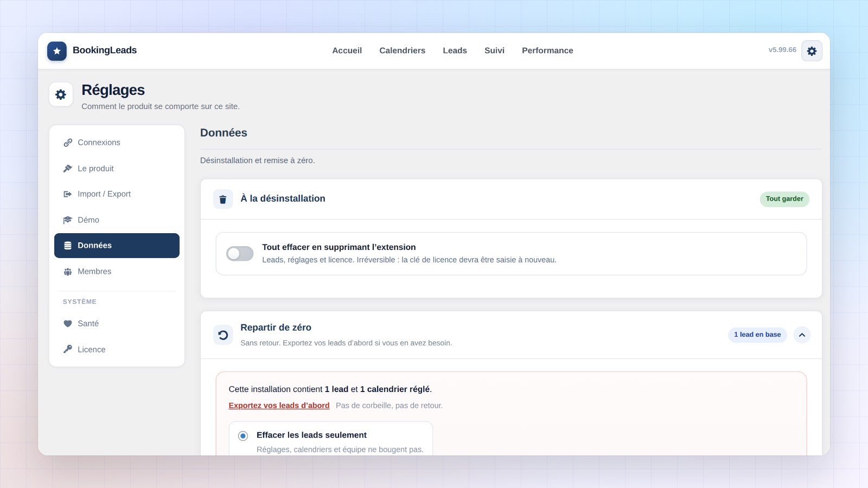Open the Import / Export settings section
The image size is (868, 488).
tap(117, 194)
